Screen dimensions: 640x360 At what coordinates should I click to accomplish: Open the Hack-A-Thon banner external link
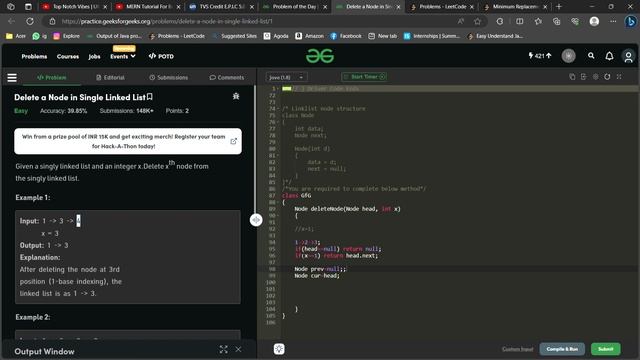tap(233, 141)
